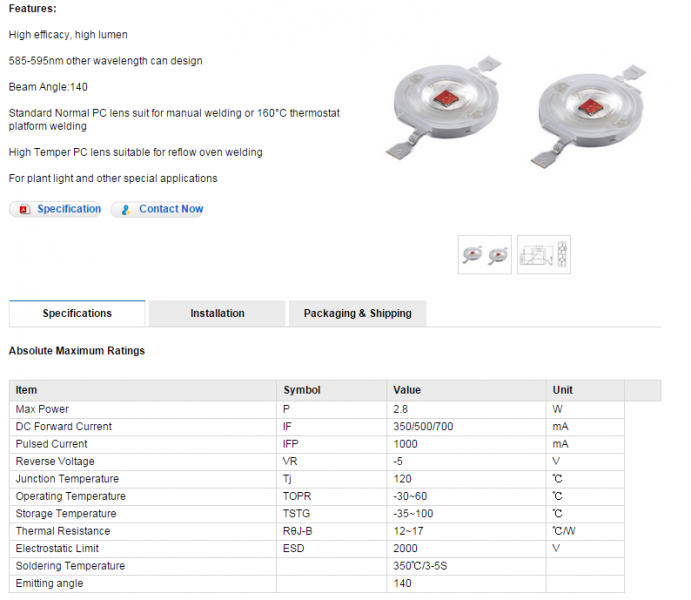
Task: Select the Max Power row label
Action: tap(42, 409)
